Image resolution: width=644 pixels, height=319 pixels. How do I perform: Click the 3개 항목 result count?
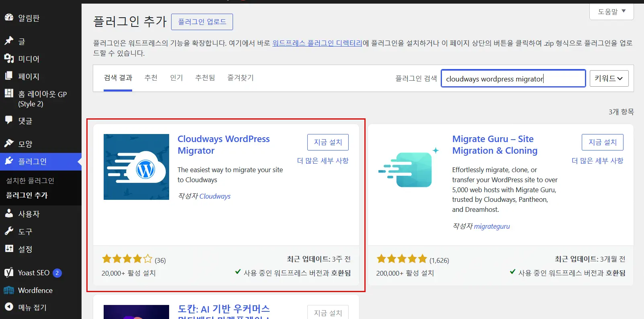coord(621,112)
